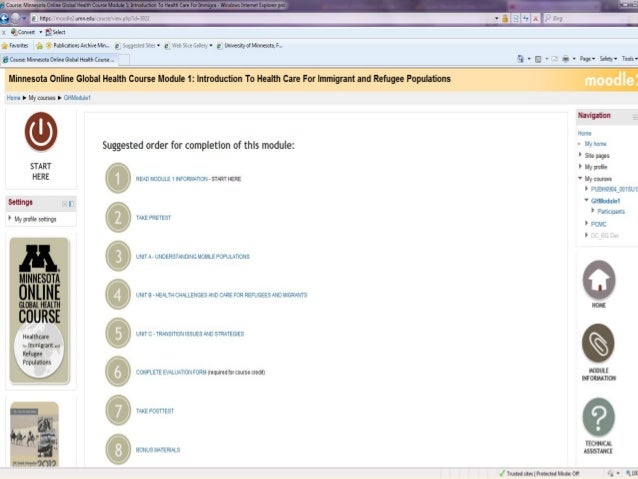Open the BONUS MATERIALS link

coord(158,450)
